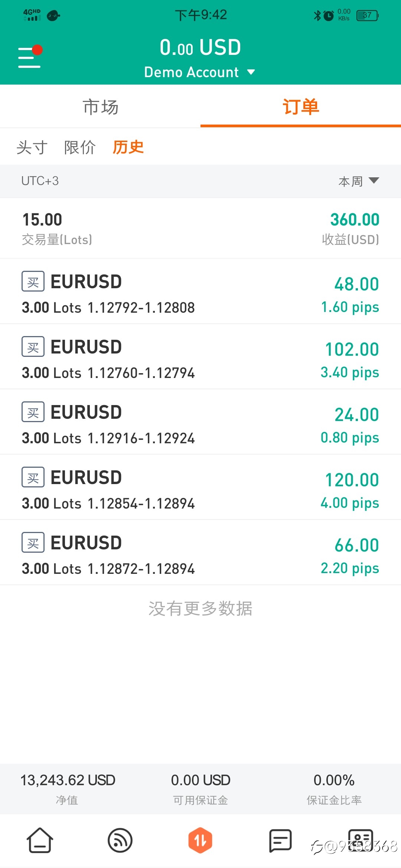This screenshot has width=401, height=868.
Task: Open the 本周 time period dropdown
Action: [x=359, y=181]
